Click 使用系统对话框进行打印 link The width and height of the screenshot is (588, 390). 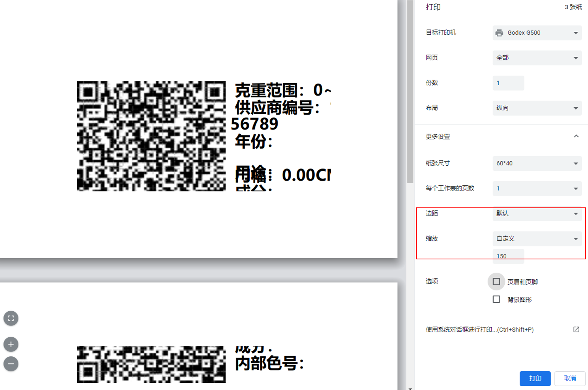(480, 329)
